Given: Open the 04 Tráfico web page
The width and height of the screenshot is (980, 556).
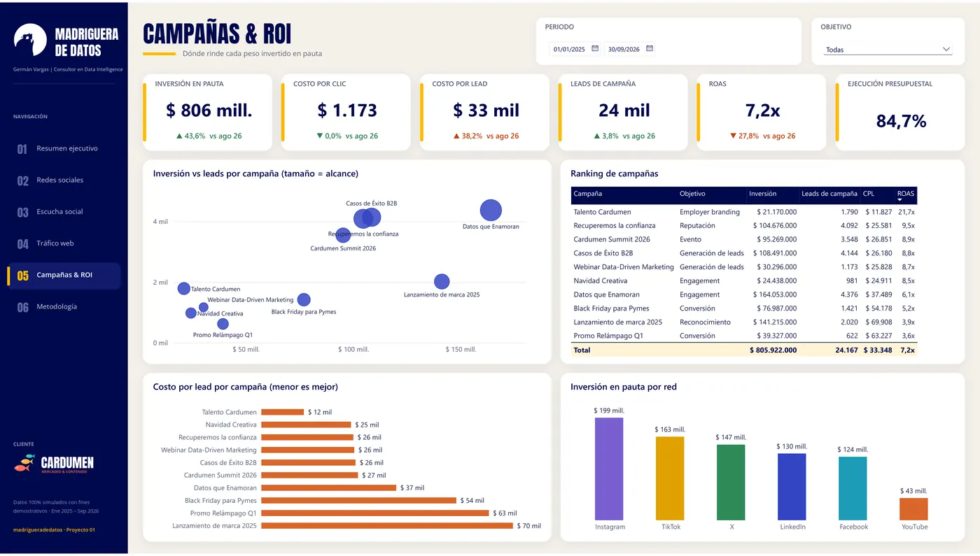Looking at the screenshot, I should [x=64, y=243].
